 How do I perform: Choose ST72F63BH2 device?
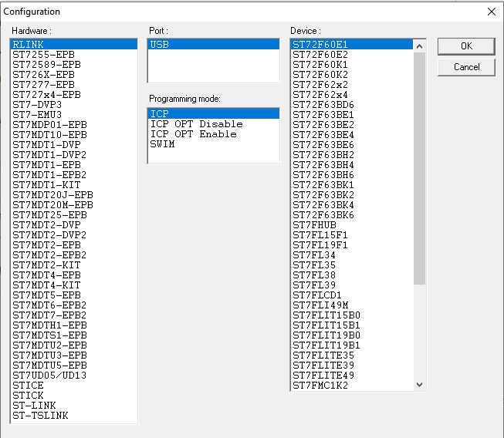[352, 155]
